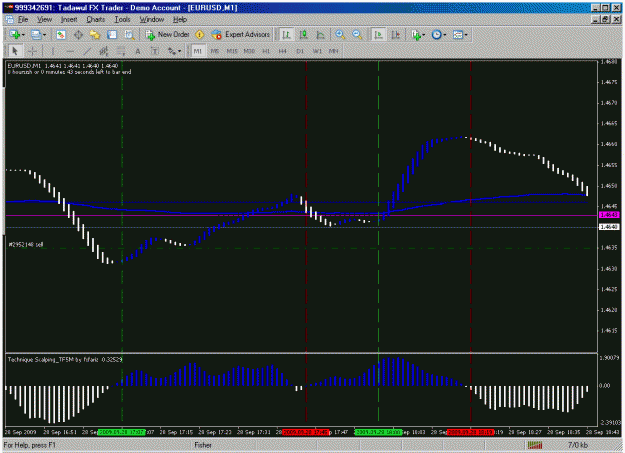Open the Indicators list icon

tap(416, 35)
